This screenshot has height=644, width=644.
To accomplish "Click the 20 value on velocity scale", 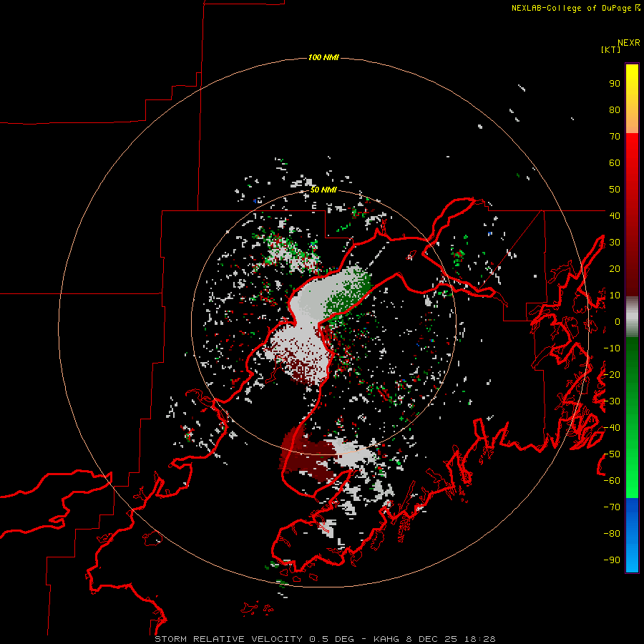I will (x=615, y=268).
